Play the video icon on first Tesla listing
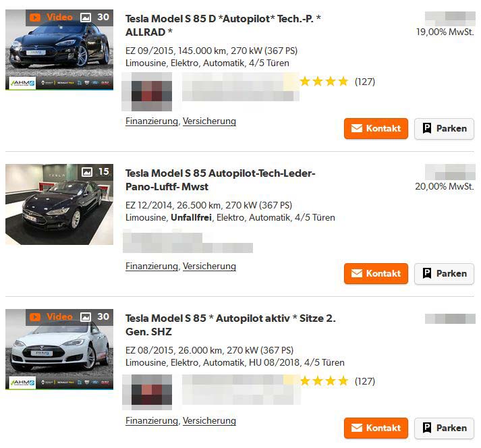Image resolution: width=481 pixels, height=448 pixels. pos(35,18)
